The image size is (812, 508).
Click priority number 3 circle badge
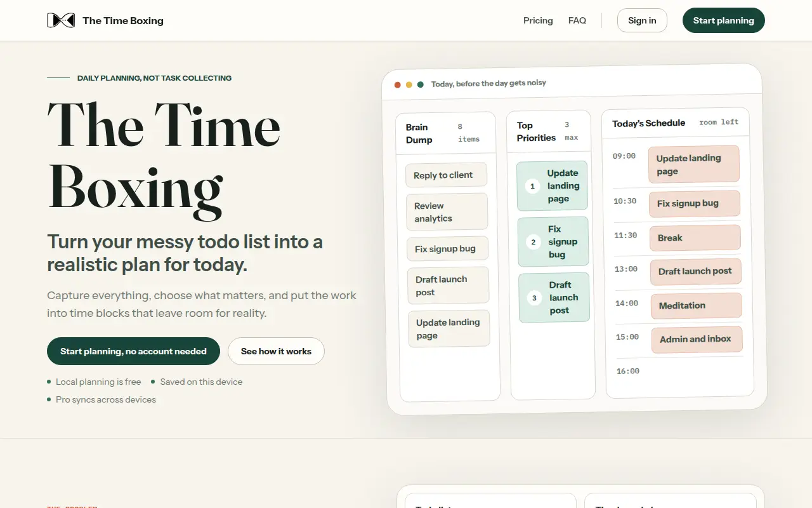pyautogui.click(x=534, y=298)
